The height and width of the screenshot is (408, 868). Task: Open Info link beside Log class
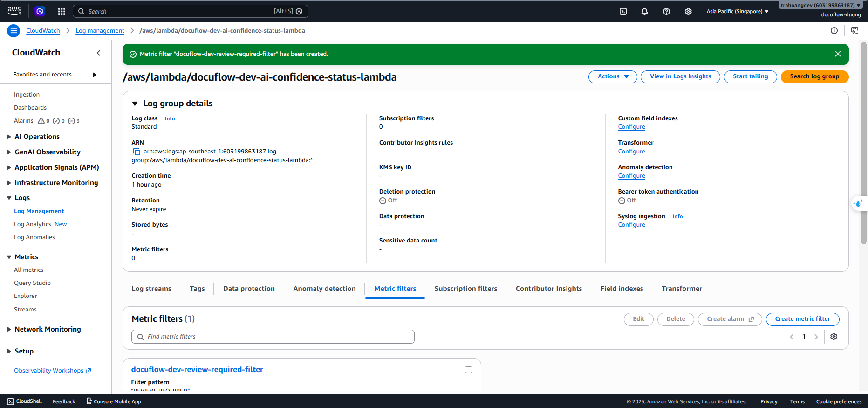[x=170, y=118]
